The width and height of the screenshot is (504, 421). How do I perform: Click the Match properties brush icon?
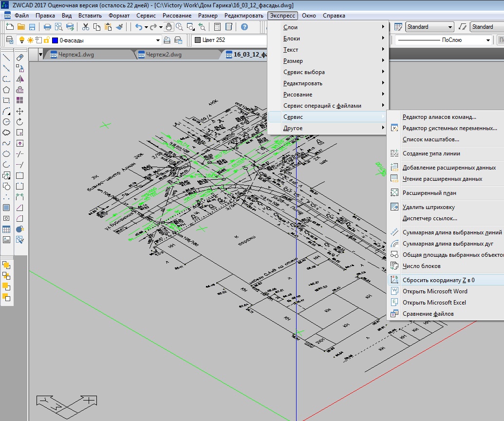tap(120, 27)
